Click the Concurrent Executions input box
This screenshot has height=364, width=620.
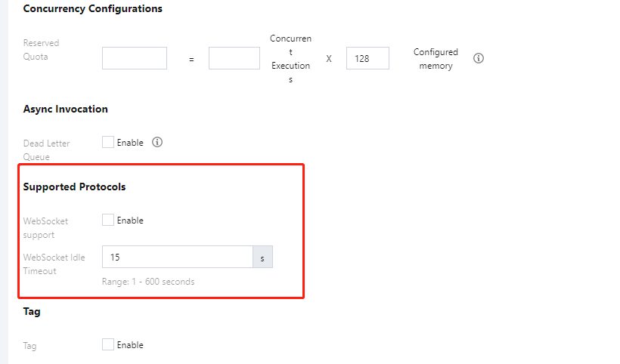234,58
